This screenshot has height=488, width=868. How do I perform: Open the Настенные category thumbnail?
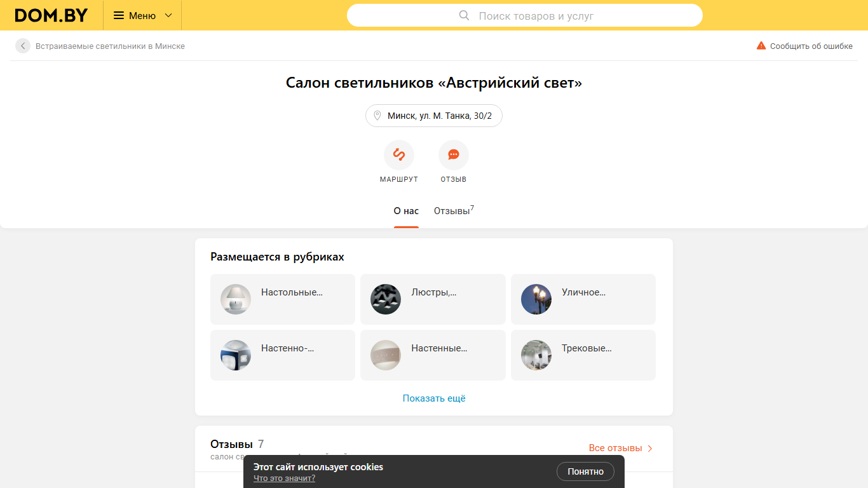[x=386, y=355]
